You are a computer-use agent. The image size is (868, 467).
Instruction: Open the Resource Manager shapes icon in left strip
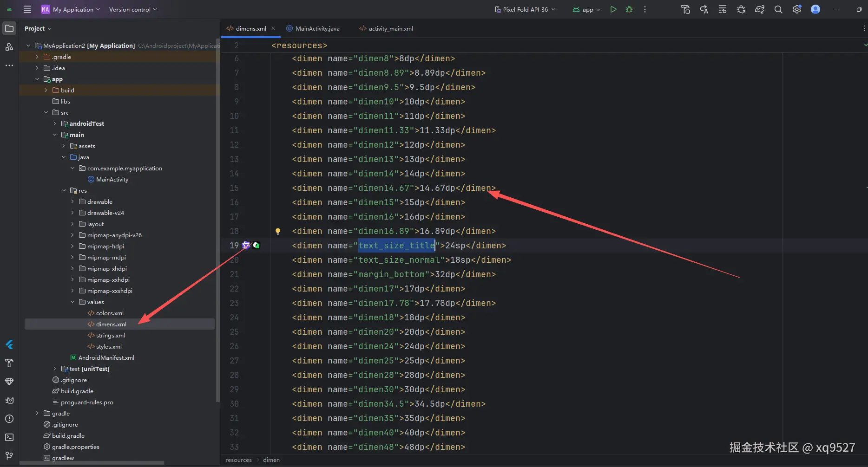tap(9, 47)
